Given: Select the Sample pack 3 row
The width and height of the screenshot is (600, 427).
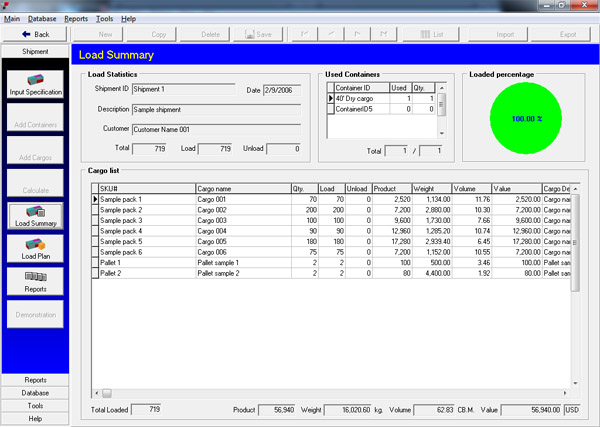Looking at the screenshot, I should (331, 220).
